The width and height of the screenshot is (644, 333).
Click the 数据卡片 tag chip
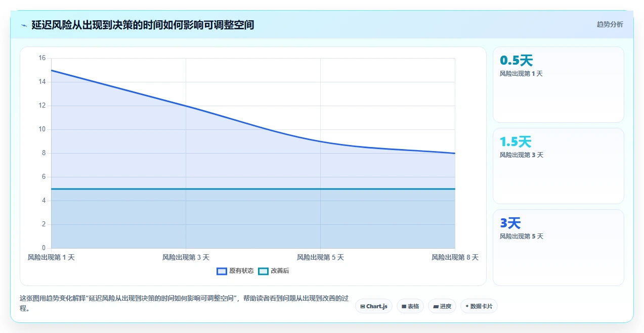[479, 306]
